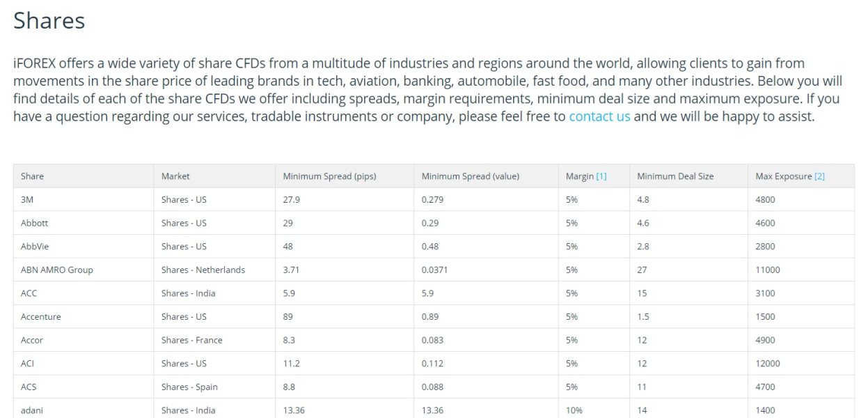Select the Minimum Spread (pips) header
The image size is (868, 418).
[x=329, y=176]
